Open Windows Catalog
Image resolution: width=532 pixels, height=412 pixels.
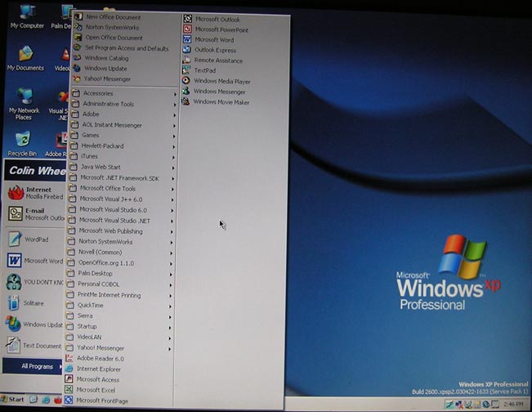coord(101,58)
